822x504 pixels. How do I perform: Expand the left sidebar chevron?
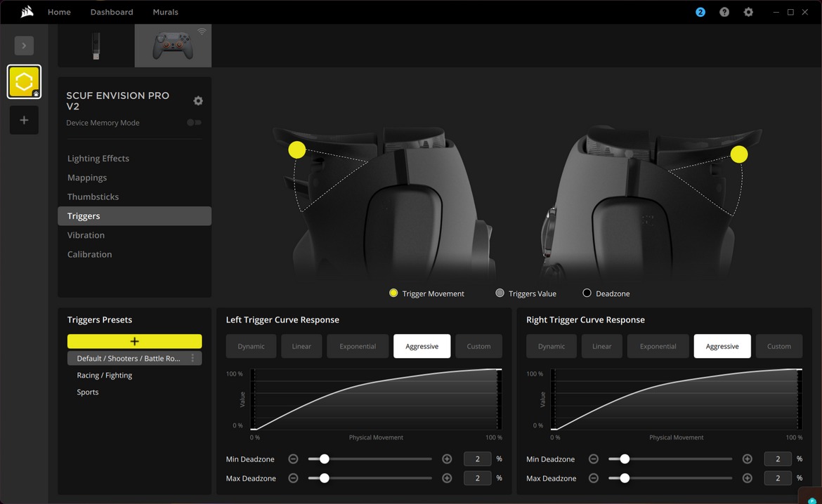(24, 46)
